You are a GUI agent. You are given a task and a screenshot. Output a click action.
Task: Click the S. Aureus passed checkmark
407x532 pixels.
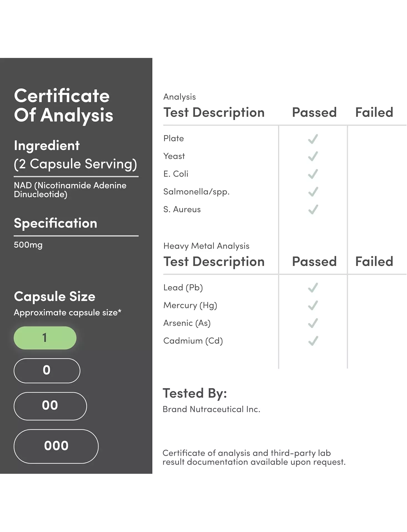(313, 210)
